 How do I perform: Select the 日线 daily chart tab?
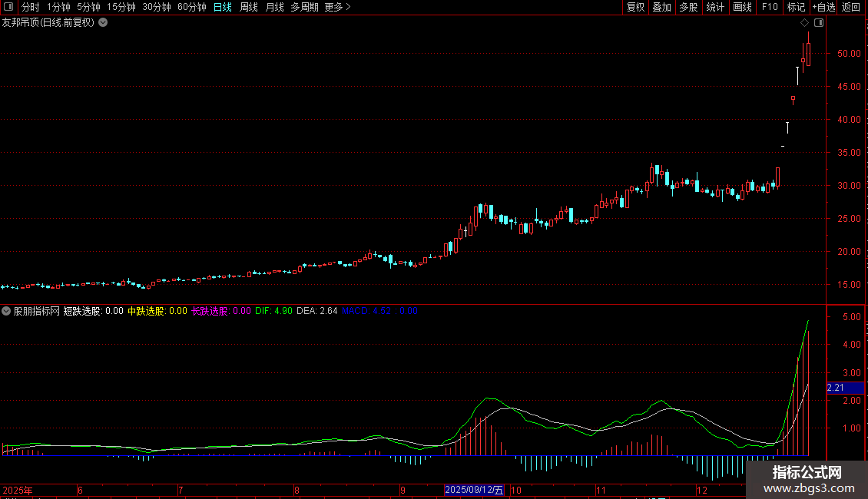pos(223,7)
